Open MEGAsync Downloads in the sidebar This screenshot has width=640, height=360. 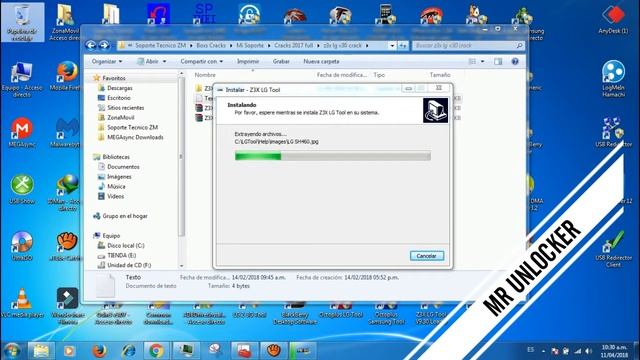tap(135, 138)
